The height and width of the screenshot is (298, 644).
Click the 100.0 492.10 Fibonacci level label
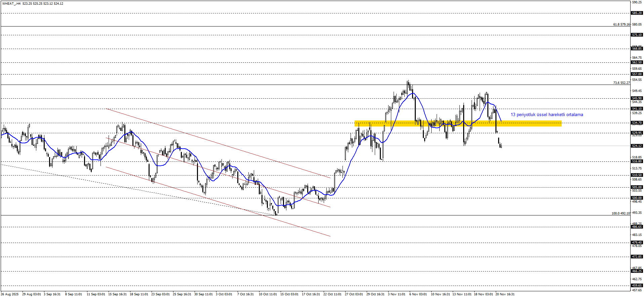tap(620, 213)
